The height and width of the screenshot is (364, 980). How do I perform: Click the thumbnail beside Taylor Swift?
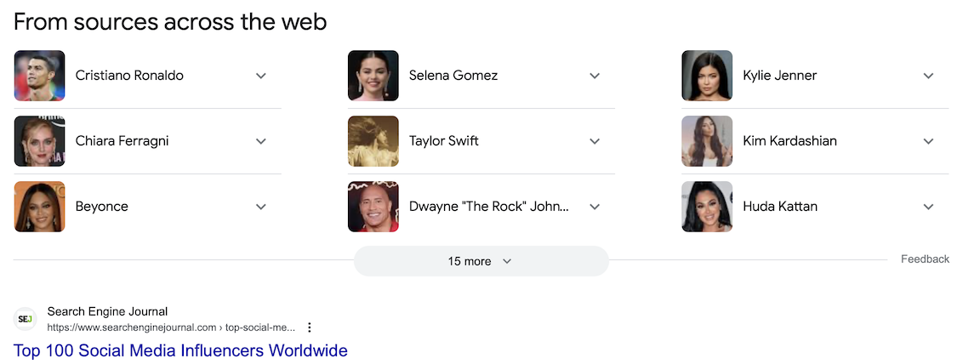click(x=373, y=141)
